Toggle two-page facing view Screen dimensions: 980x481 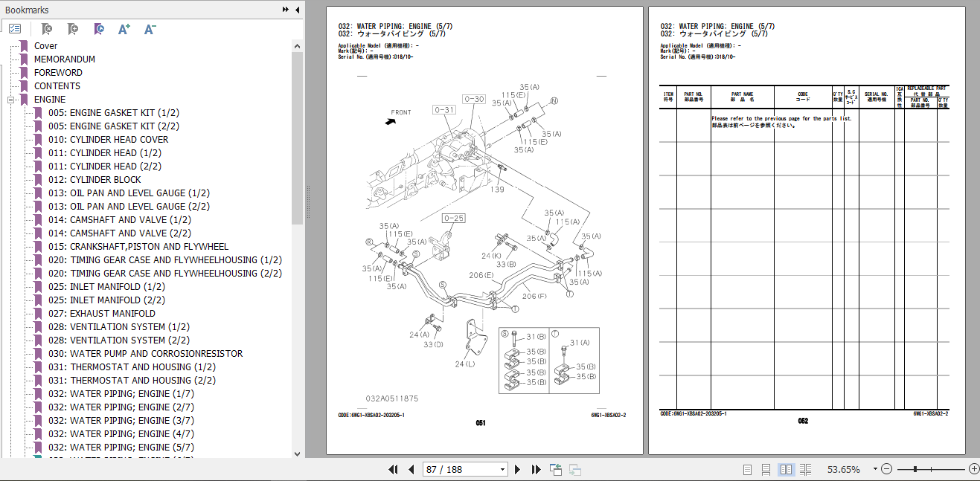tap(786, 469)
